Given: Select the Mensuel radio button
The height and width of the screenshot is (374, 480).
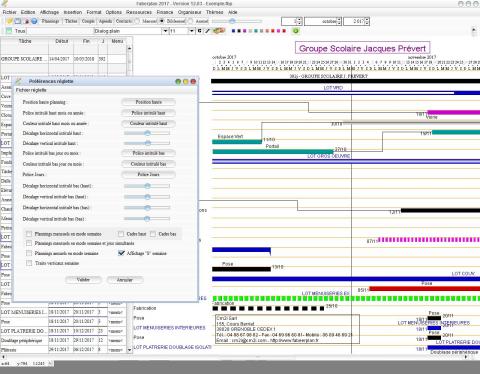Looking at the screenshot, I should click(x=137, y=21).
